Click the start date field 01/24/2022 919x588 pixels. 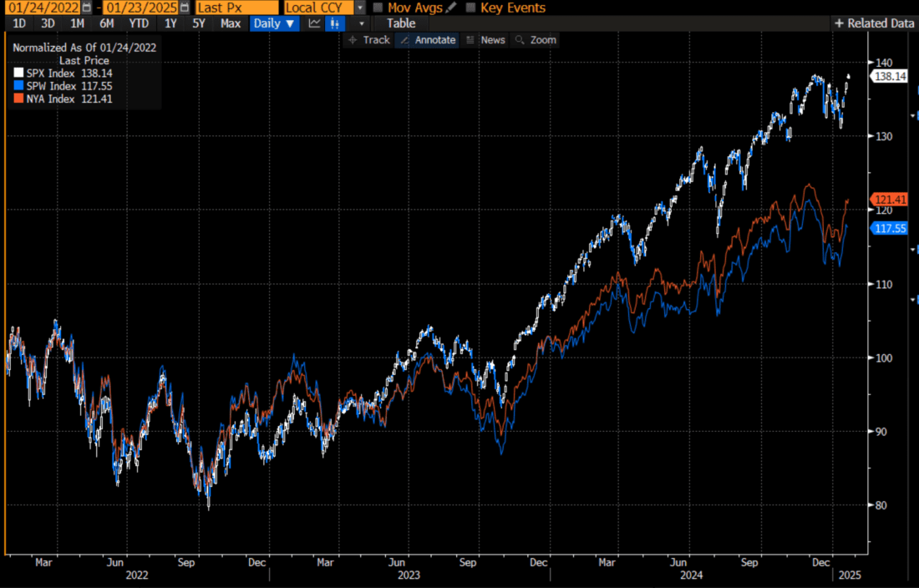(x=43, y=8)
